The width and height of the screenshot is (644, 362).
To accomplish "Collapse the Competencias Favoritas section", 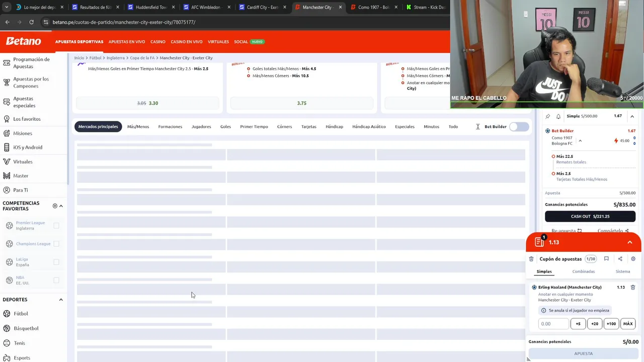I will click(x=61, y=206).
